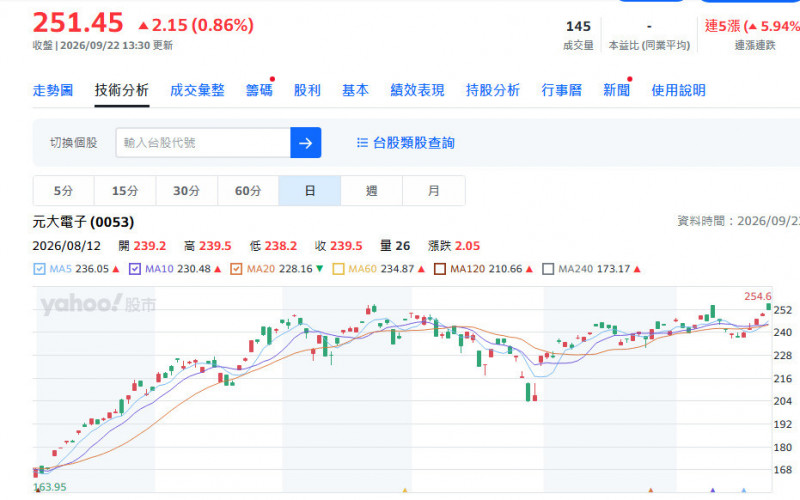The width and height of the screenshot is (800, 500).
Task: Switch chart to 月 monthly interval
Action: click(x=433, y=191)
